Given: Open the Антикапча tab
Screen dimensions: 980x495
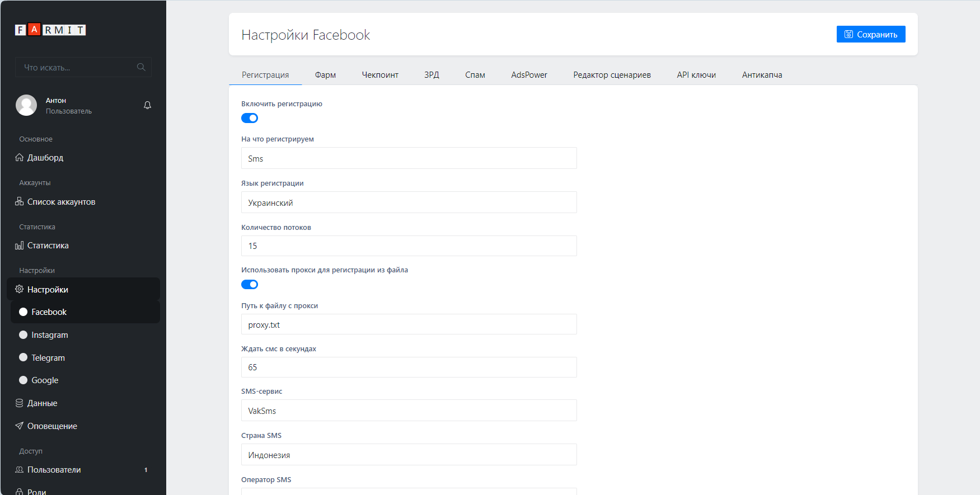Looking at the screenshot, I should [x=762, y=75].
